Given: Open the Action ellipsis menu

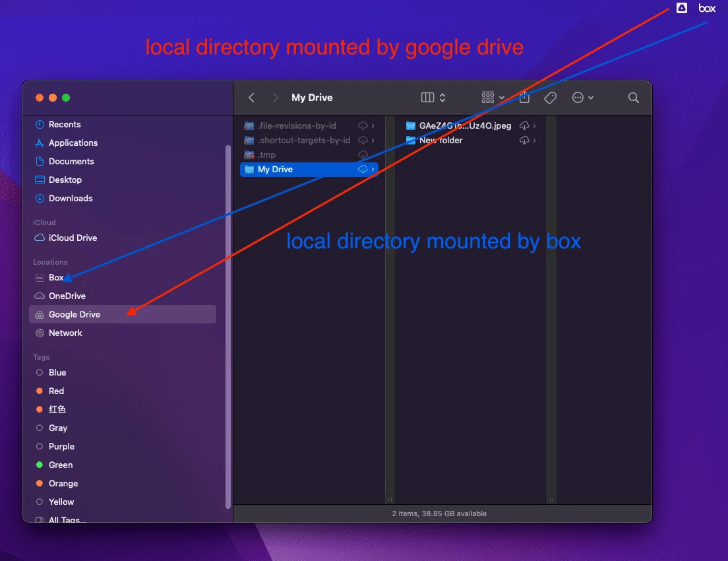Looking at the screenshot, I should pyautogui.click(x=583, y=98).
